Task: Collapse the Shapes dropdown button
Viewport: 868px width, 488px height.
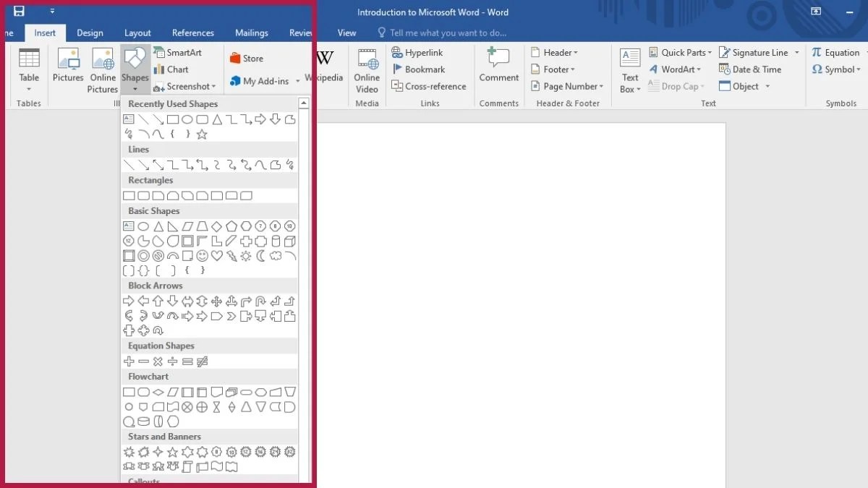Action: click(135, 69)
